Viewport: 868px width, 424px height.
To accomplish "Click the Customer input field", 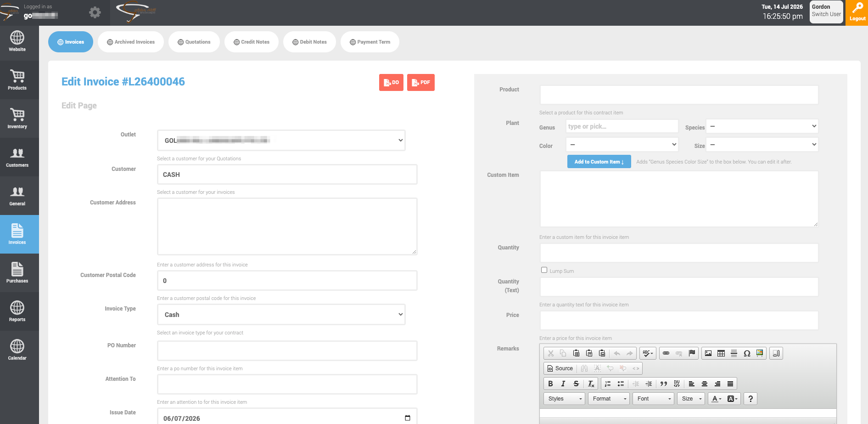I will coord(287,175).
